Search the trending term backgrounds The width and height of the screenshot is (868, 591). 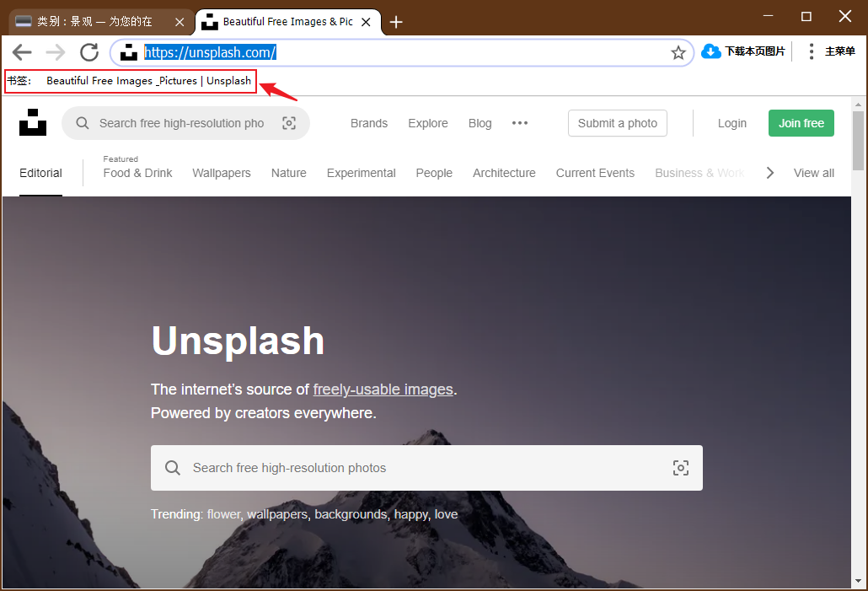tap(351, 514)
